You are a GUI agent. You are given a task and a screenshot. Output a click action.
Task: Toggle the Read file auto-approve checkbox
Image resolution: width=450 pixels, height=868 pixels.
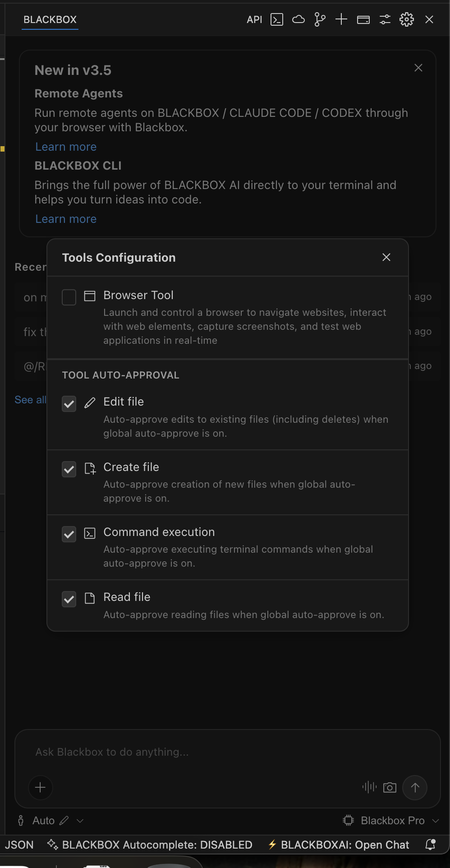(69, 599)
